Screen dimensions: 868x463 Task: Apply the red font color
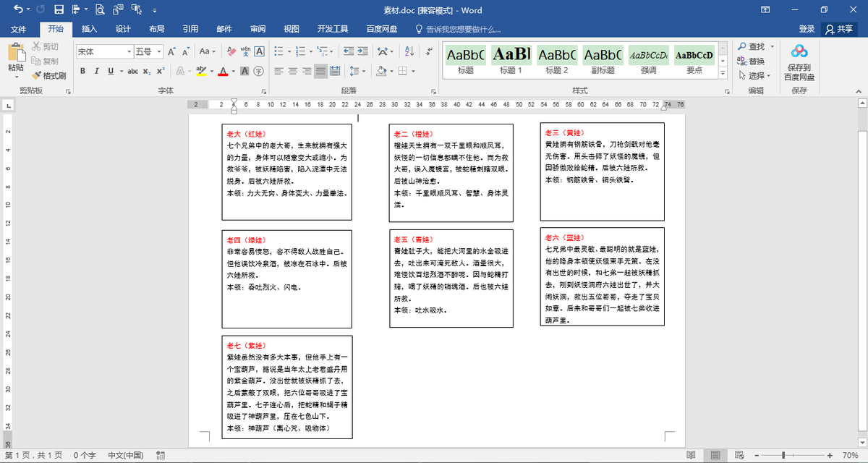pyautogui.click(x=223, y=71)
